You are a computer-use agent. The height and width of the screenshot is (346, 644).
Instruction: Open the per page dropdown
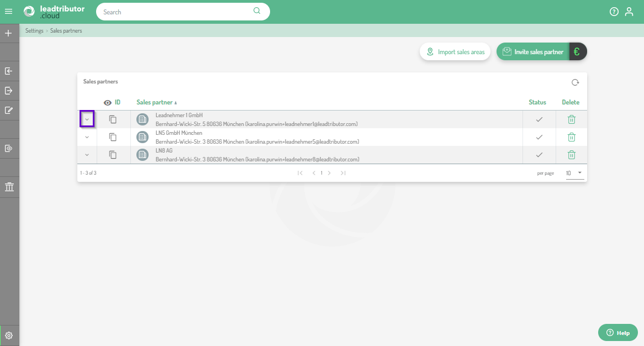point(574,173)
